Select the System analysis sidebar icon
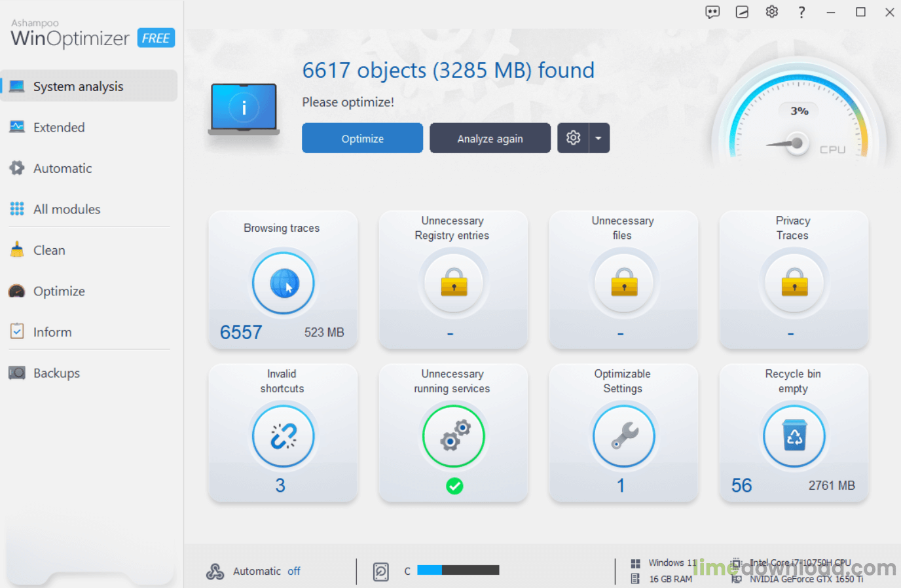Viewport: 901px width, 588px height. point(16,86)
